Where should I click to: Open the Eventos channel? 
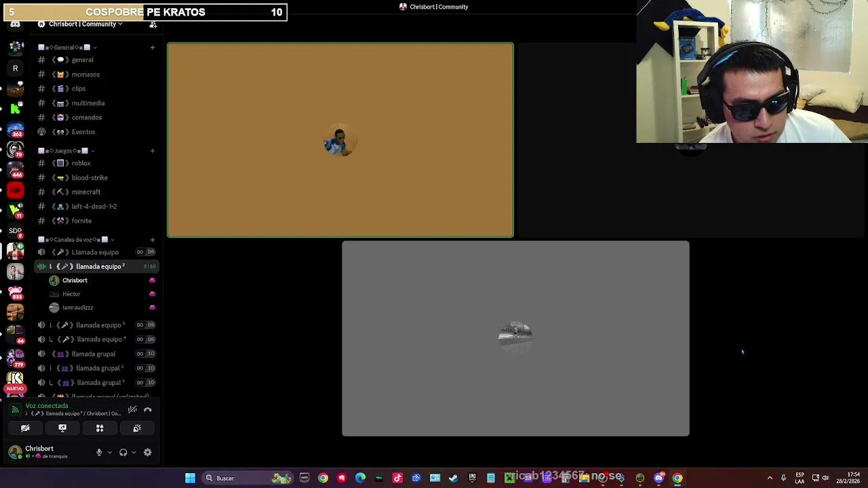[97, 132]
